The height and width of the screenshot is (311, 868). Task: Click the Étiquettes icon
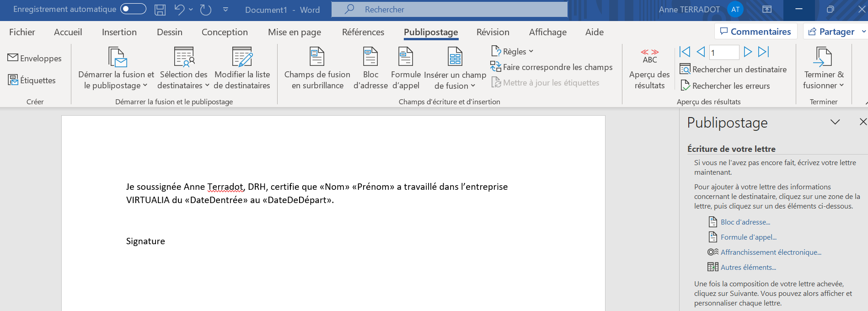pos(13,80)
